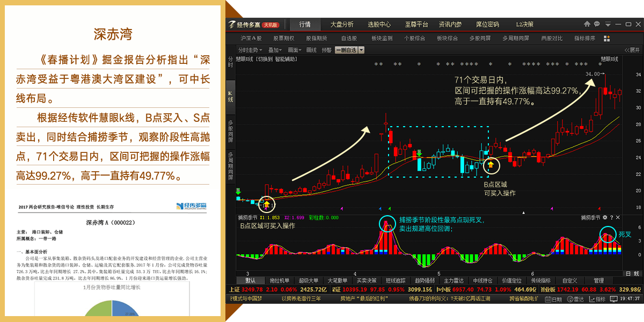Open the 至尊平台 tab
644x322 pixels.
point(416,25)
